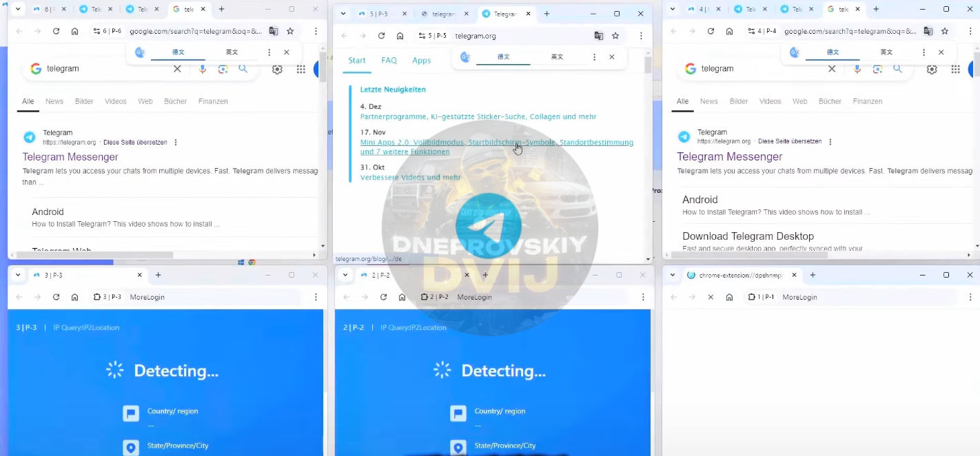This screenshot has height=456, width=980.
Task: Reload the MoreLogin page in P-3 window
Action: (56, 297)
